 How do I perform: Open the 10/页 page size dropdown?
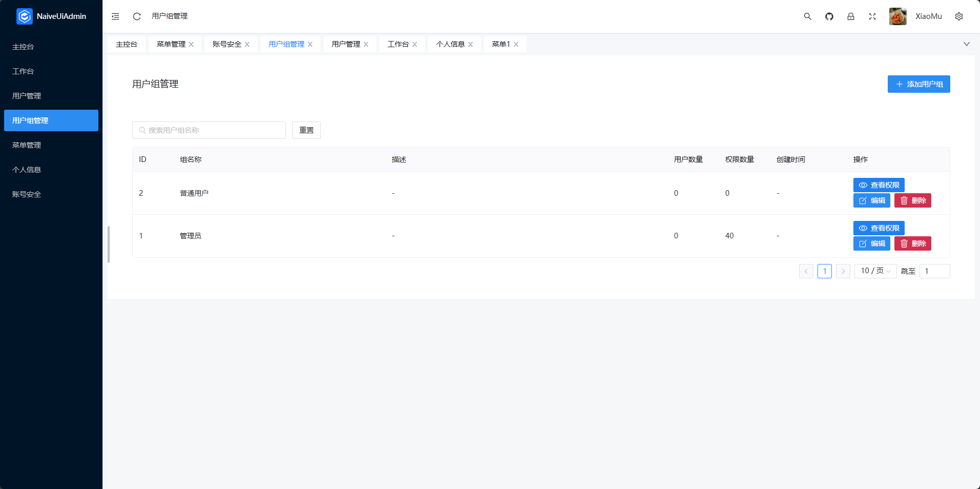click(874, 271)
